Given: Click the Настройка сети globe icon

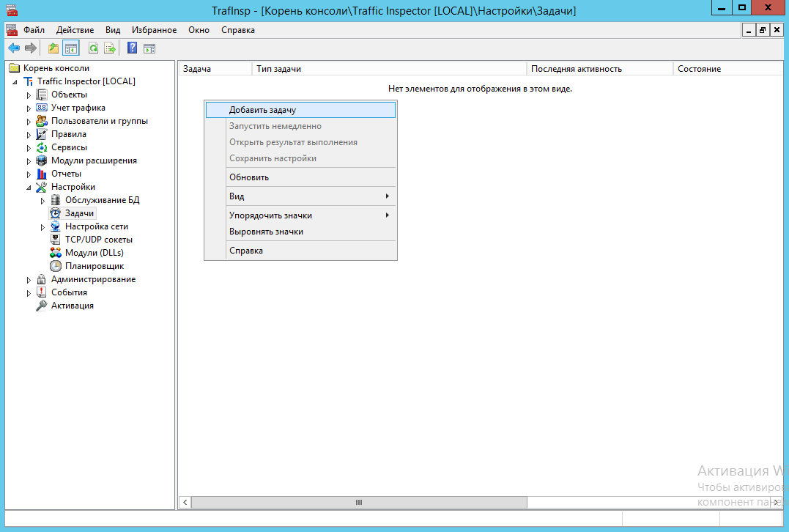Looking at the screenshot, I should [56, 226].
